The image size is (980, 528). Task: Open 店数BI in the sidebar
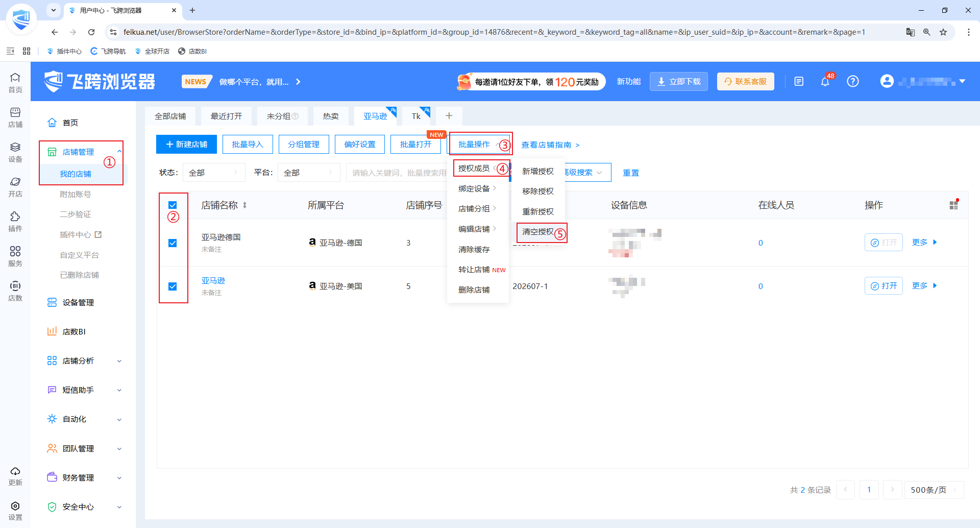[x=74, y=332]
